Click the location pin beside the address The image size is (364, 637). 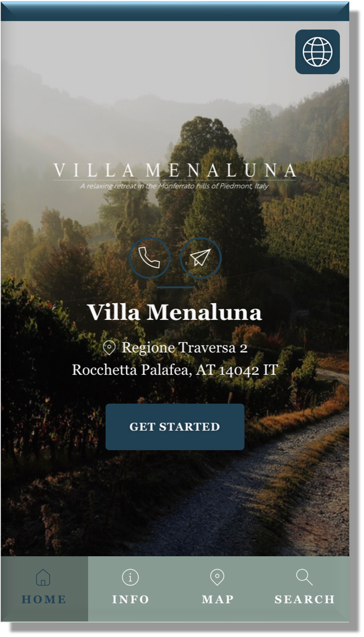click(109, 347)
